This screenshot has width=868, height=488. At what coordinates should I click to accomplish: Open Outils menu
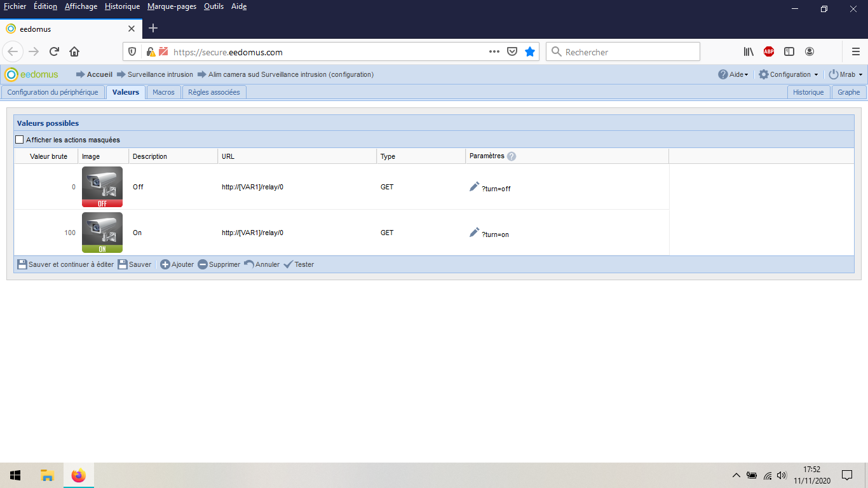(x=214, y=6)
